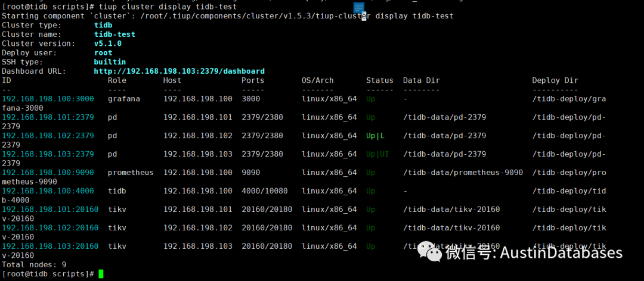Click the prometheus role cell

point(131,173)
